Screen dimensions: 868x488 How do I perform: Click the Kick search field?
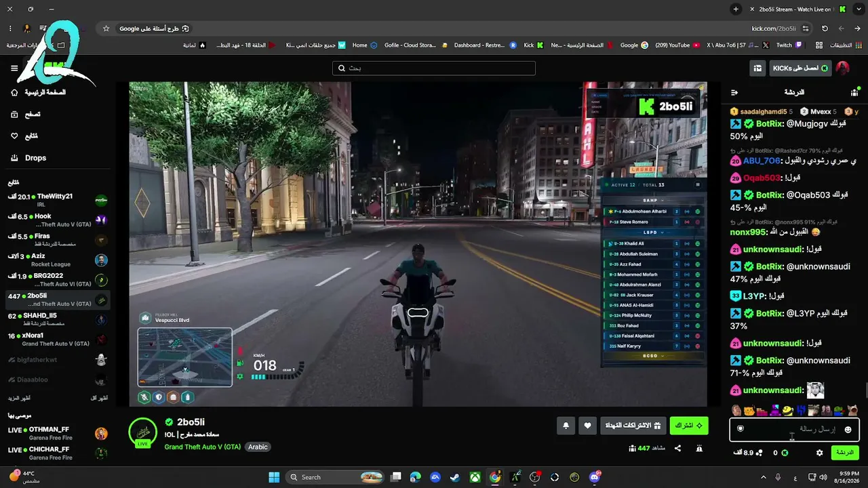pos(434,68)
